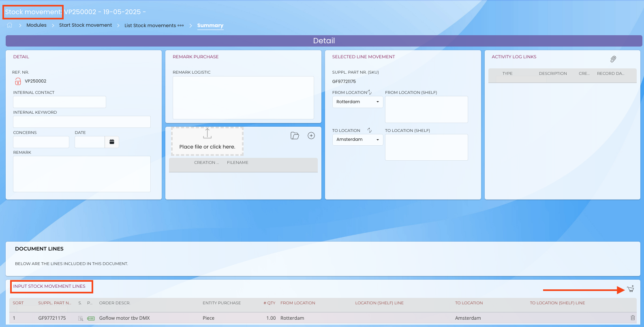Image resolution: width=644 pixels, height=327 pixels.
Task: Add a file with the plus-circle icon
Action: 311,136
